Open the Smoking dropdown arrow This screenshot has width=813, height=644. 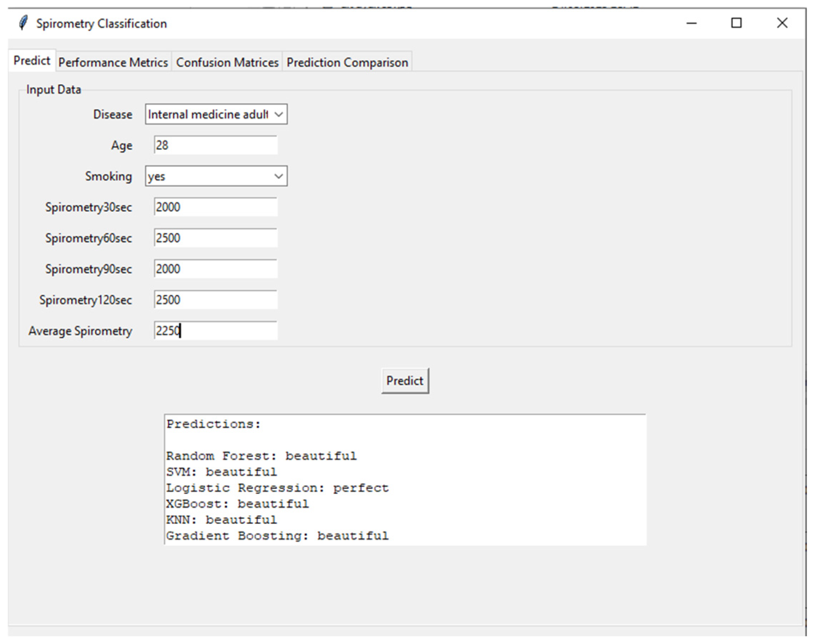(x=278, y=176)
